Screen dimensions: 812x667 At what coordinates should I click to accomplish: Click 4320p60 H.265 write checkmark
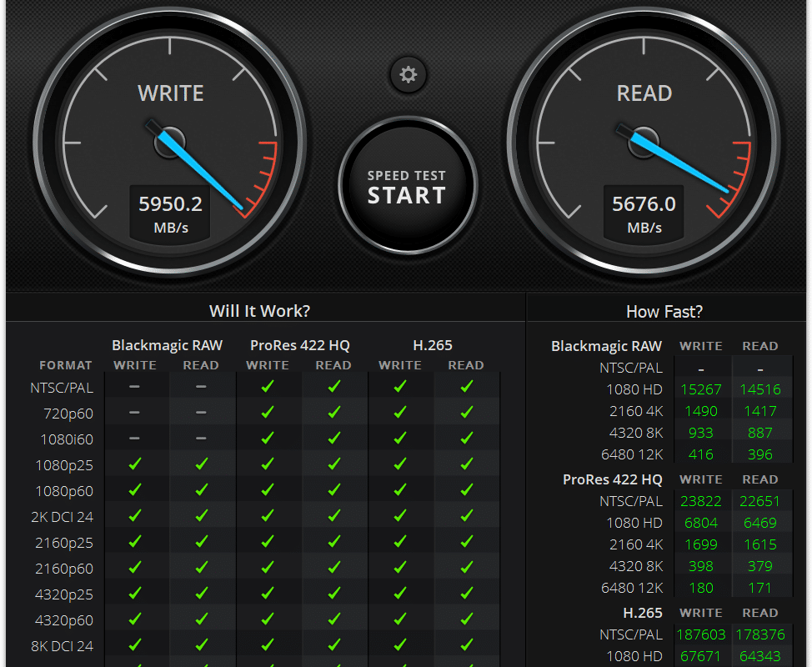click(x=400, y=619)
